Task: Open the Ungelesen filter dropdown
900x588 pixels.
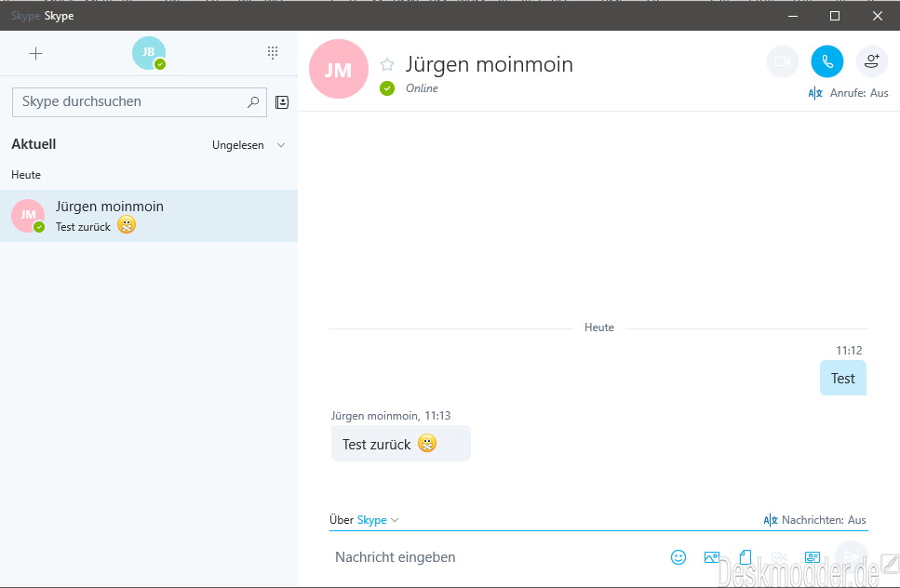Action: coord(249,145)
